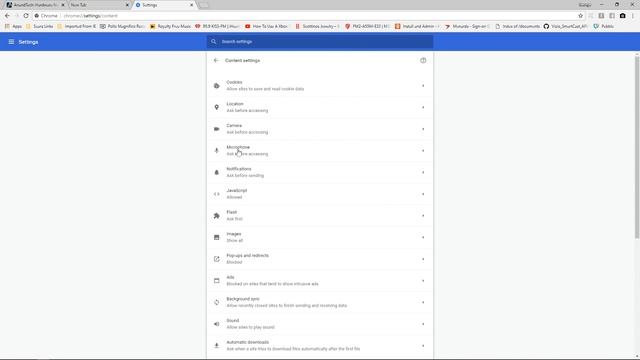This screenshot has height=360, width=640.
Task: Expand the Microphone row arrow
Action: [x=423, y=151]
